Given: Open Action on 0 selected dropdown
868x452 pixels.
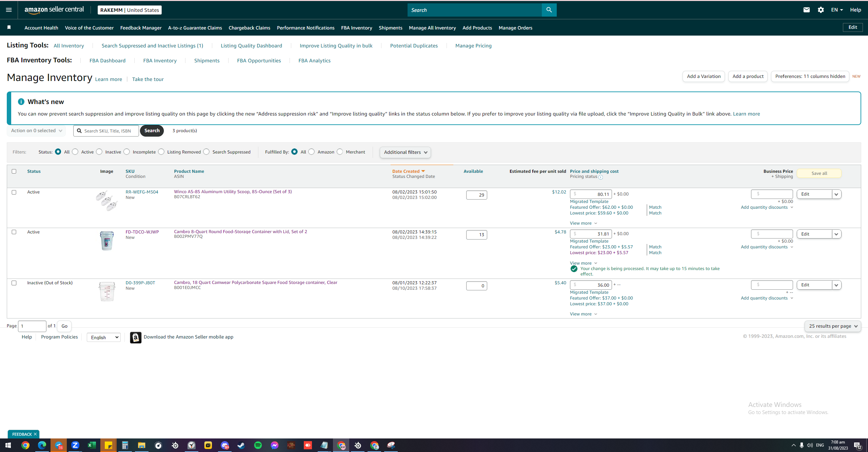Looking at the screenshot, I should coord(37,130).
